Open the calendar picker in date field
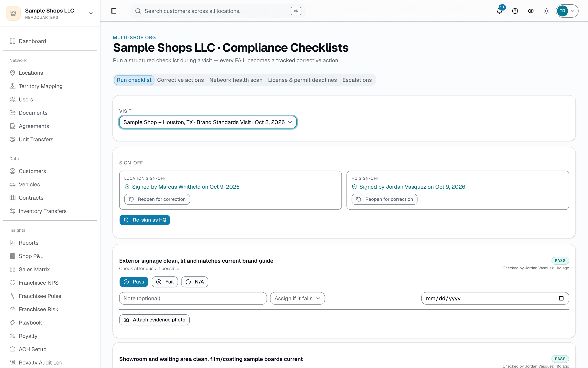Image resolution: width=588 pixels, height=368 pixels. coord(561,298)
